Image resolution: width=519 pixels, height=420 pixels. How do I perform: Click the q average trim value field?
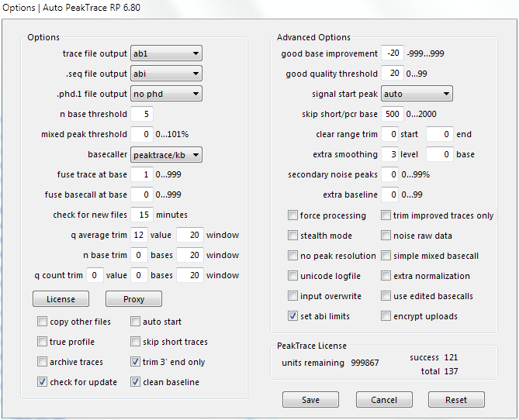pyautogui.click(x=139, y=235)
